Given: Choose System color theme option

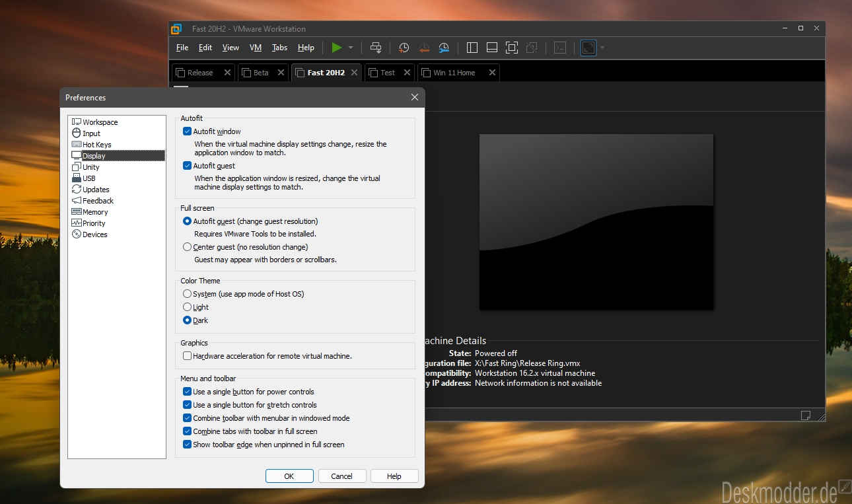Looking at the screenshot, I should [188, 294].
